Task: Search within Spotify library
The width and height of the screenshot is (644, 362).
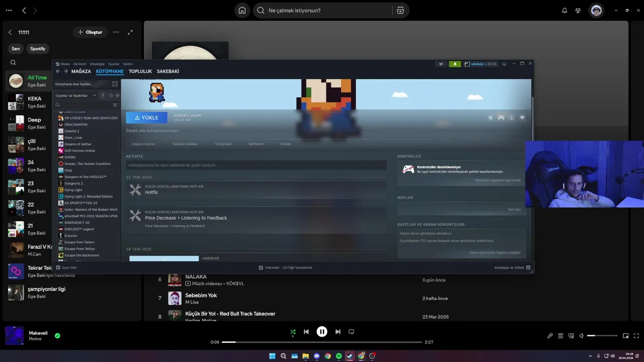Action: tap(13, 63)
